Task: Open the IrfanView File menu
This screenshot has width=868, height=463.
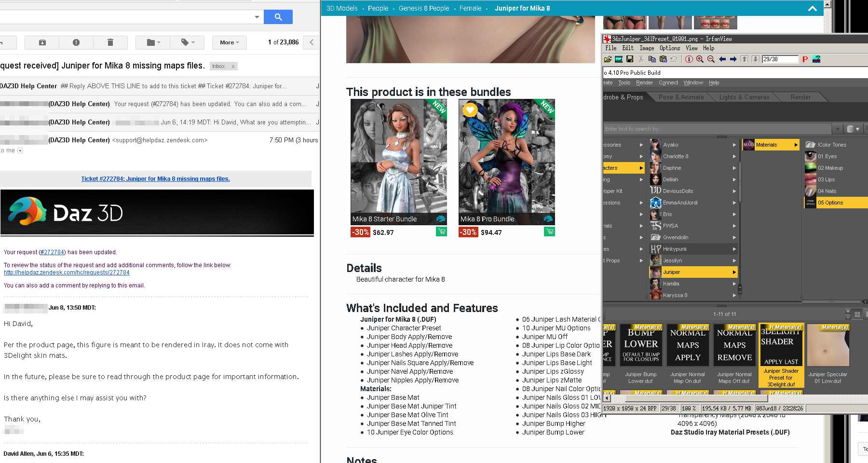Action: point(611,48)
